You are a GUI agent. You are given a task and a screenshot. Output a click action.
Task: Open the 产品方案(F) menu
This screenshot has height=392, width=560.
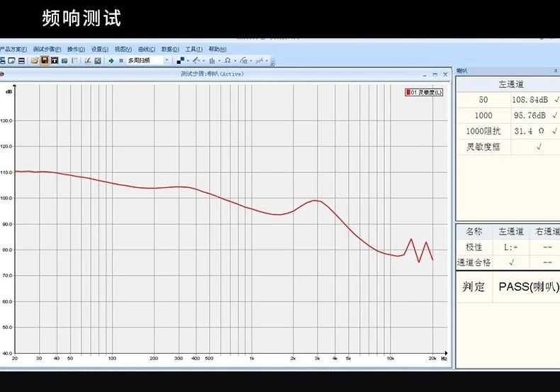pos(13,50)
